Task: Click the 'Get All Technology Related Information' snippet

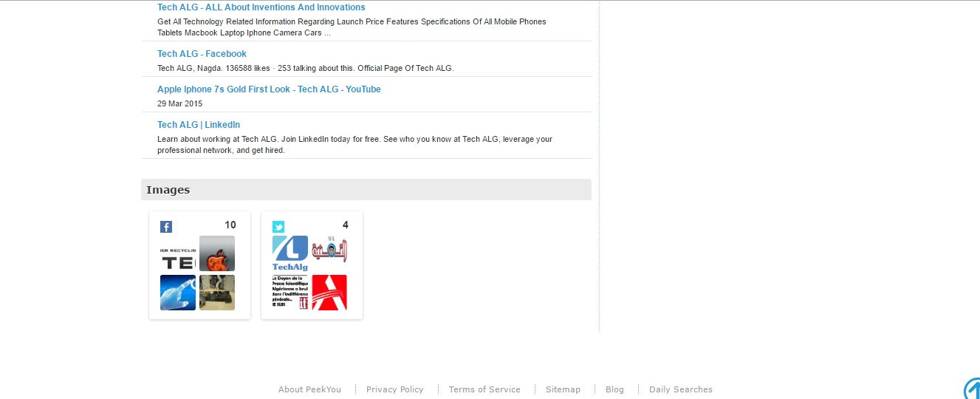Action: click(x=352, y=27)
